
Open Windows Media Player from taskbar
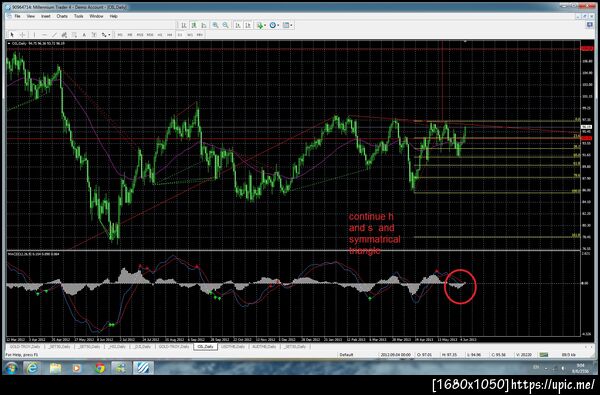pos(77,368)
